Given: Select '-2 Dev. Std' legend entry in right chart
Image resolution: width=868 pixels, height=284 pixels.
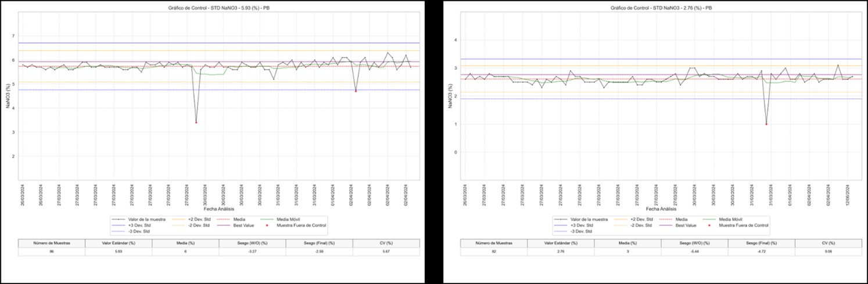Looking at the screenshot, I should 633,225.
